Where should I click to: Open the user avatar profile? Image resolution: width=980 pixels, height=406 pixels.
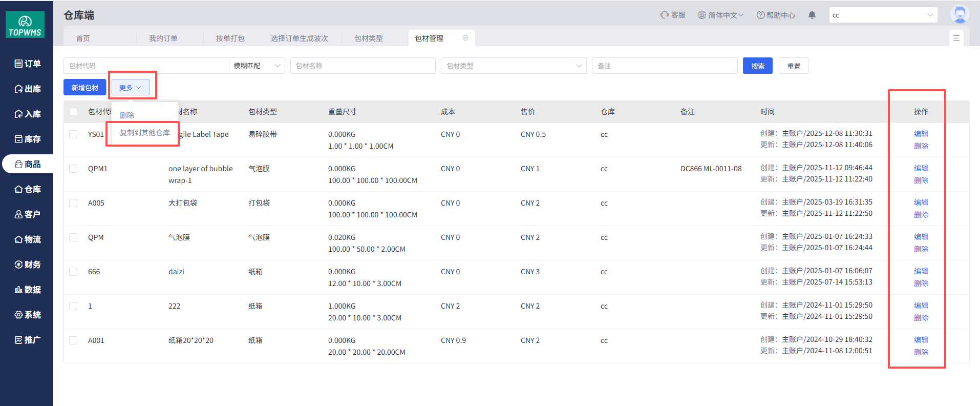point(959,14)
